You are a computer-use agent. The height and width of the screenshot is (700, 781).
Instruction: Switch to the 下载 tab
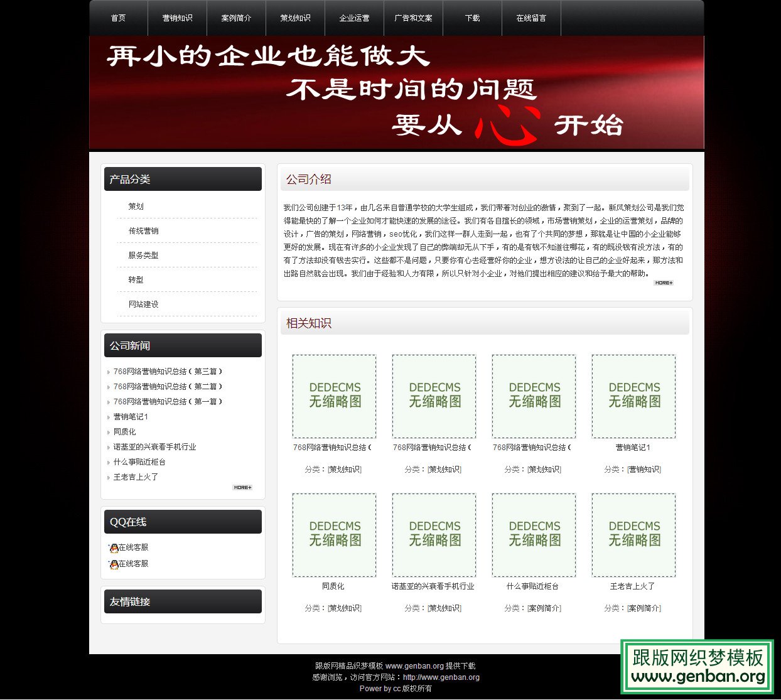pyautogui.click(x=471, y=18)
